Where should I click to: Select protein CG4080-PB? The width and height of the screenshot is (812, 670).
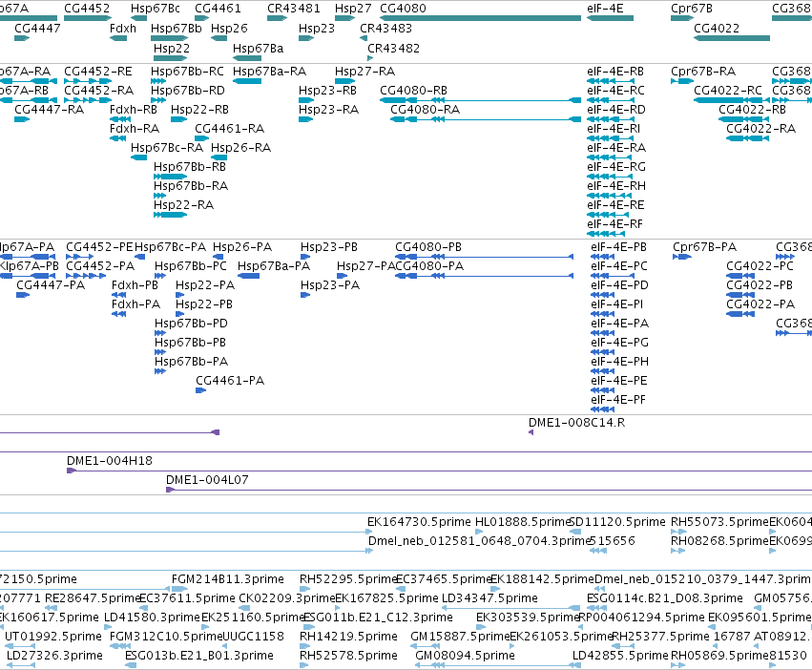[427, 246]
